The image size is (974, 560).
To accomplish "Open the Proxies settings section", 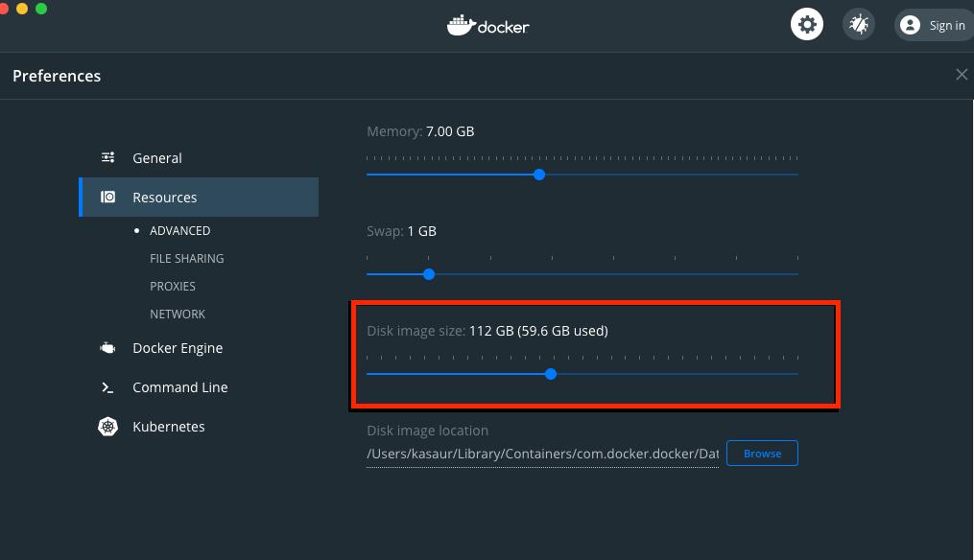I will tap(173, 286).
